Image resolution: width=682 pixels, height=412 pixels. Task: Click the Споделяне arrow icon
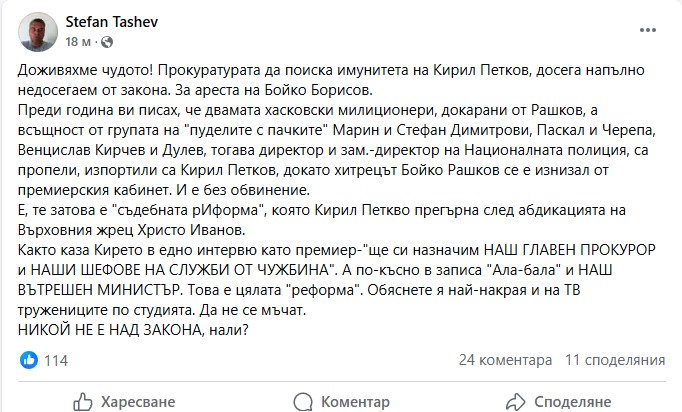point(515,401)
